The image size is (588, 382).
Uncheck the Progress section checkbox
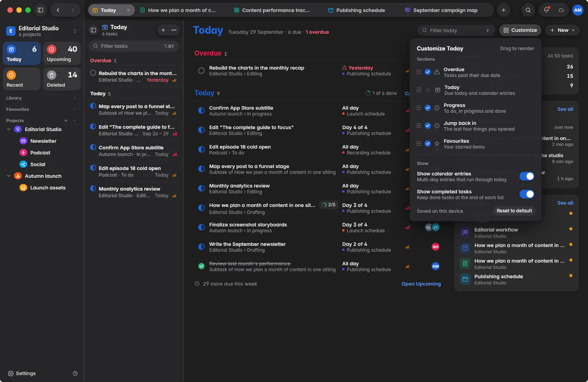(428, 108)
